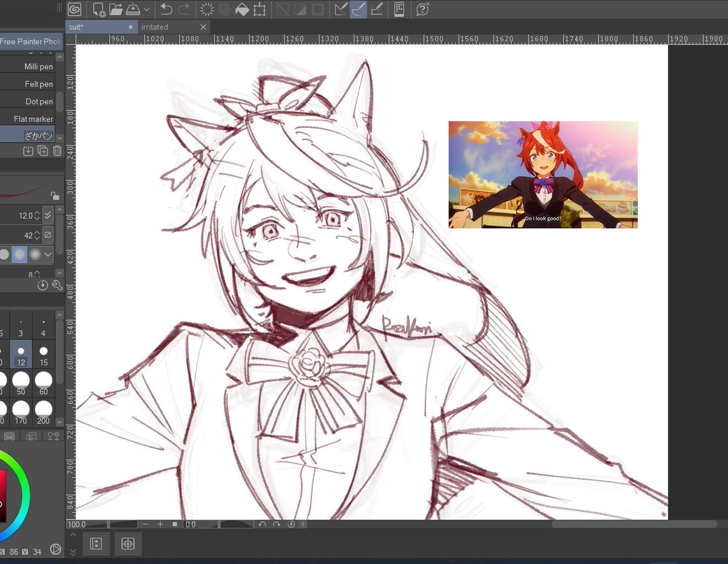The height and width of the screenshot is (564, 728).
Task: Open sub tool detail wrench icon
Action: coord(58,285)
